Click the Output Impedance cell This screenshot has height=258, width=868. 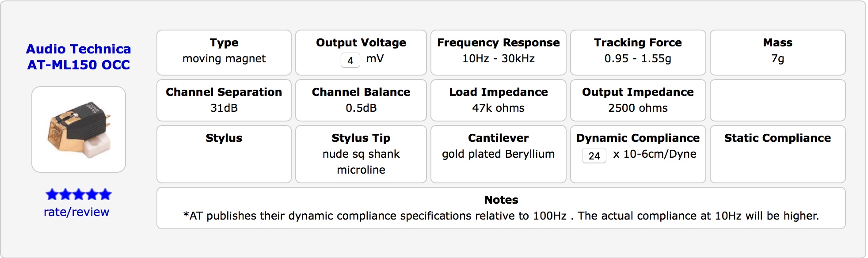coord(638,100)
